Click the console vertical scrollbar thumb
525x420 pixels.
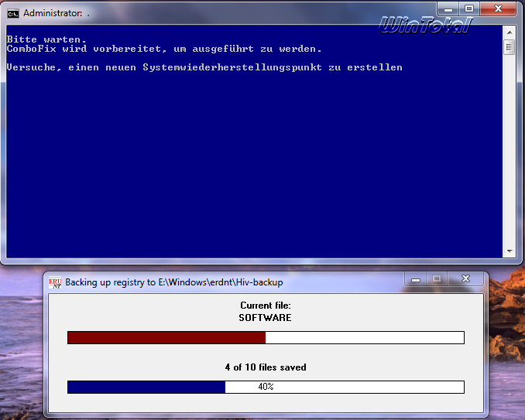pyautogui.click(x=510, y=47)
